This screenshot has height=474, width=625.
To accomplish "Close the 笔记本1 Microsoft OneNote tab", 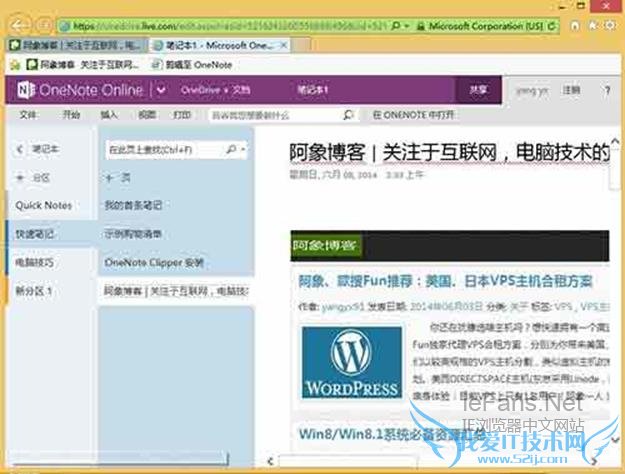I will coord(283,45).
